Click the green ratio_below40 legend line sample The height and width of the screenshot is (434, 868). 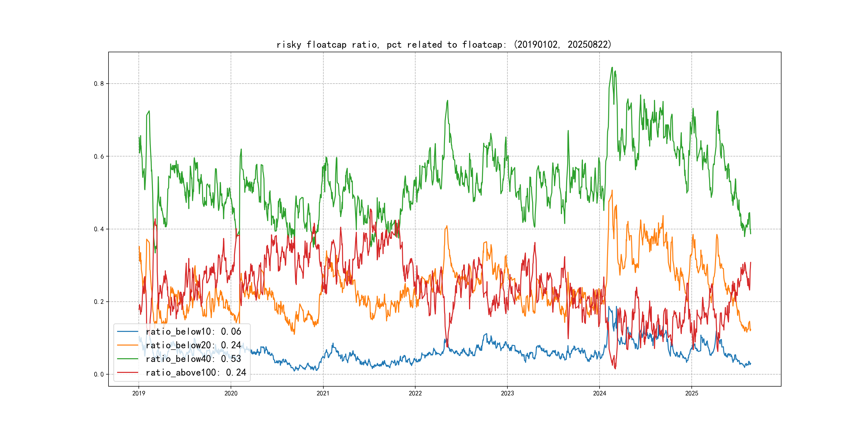point(127,359)
